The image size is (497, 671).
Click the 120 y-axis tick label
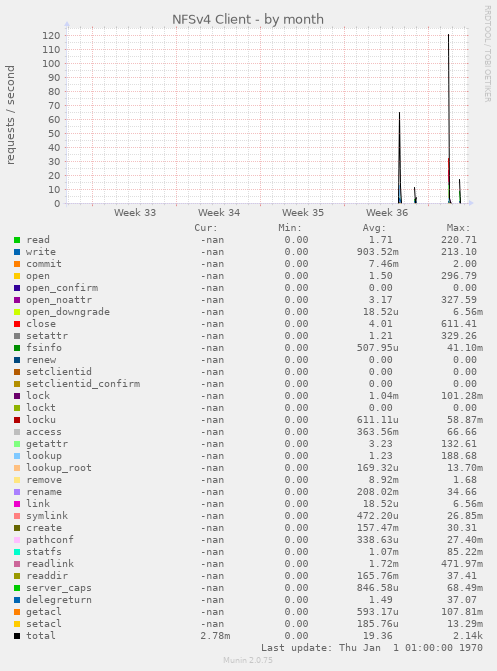pyautogui.click(x=51, y=36)
